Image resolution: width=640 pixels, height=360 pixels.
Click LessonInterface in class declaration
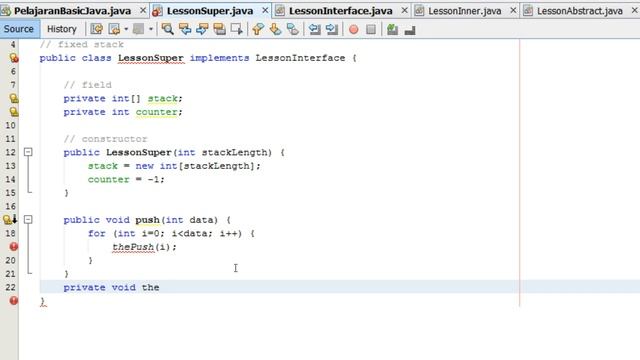click(300, 58)
